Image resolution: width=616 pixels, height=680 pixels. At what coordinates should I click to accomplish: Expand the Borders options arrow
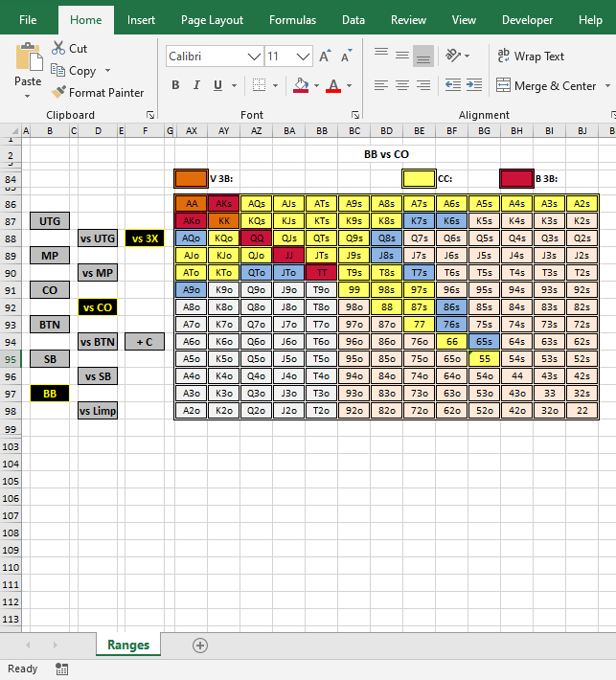coord(275,85)
